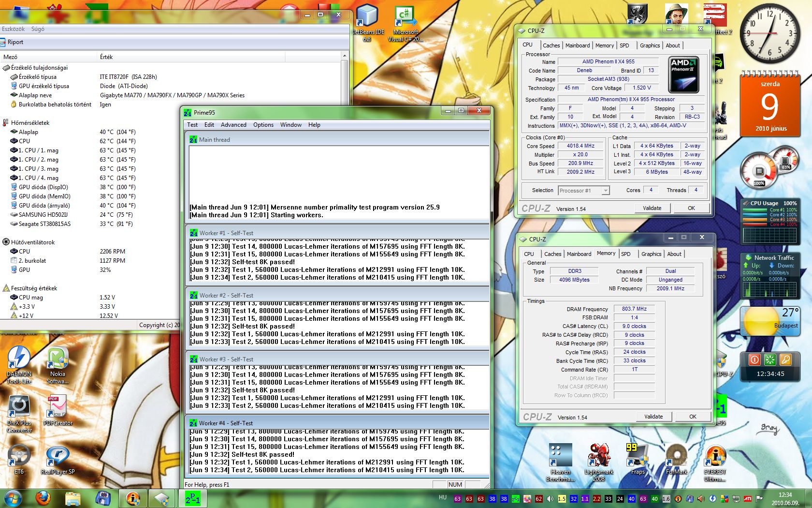Click the calendar gadget showing szerda 9
The height and width of the screenshot is (508, 812).
pyautogui.click(x=770, y=104)
